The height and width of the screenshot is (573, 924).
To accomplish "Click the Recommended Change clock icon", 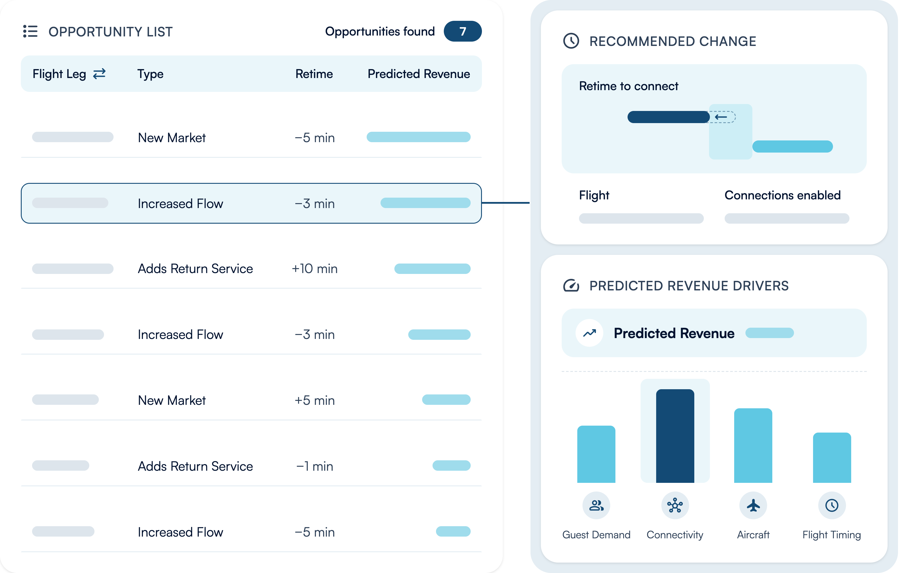I will coord(571,41).
